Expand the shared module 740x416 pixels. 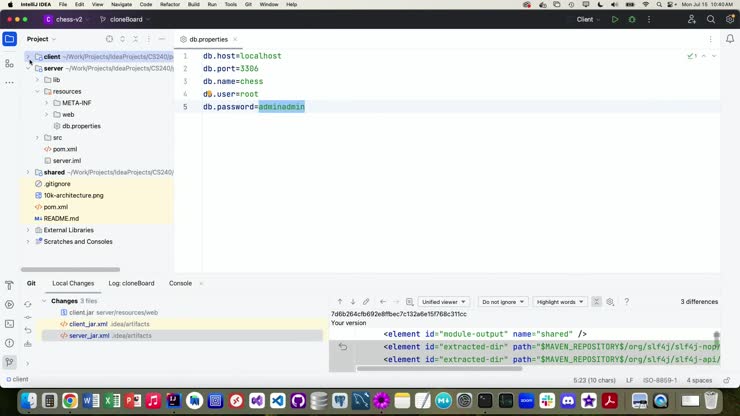coord(28,172)
